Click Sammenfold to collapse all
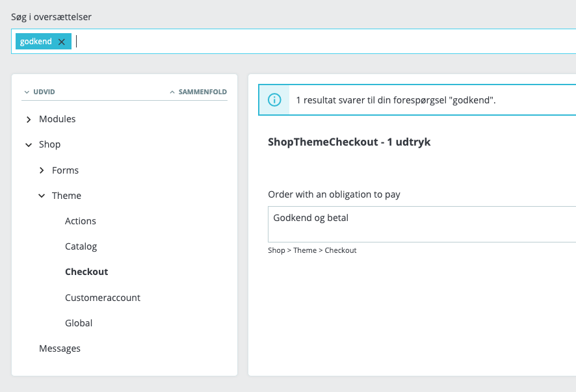576x392 pixels. (x=199, y=92)
